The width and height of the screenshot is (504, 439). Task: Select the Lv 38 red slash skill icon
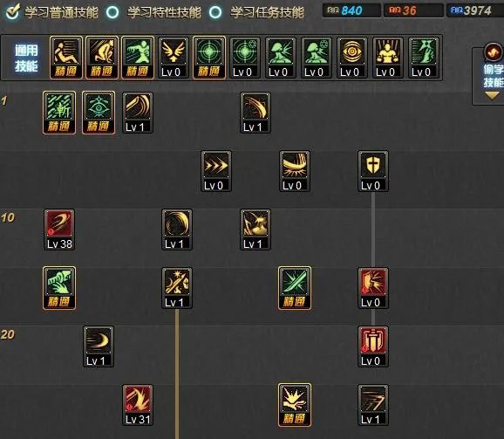pyautogui.click(x=59, y=230)
